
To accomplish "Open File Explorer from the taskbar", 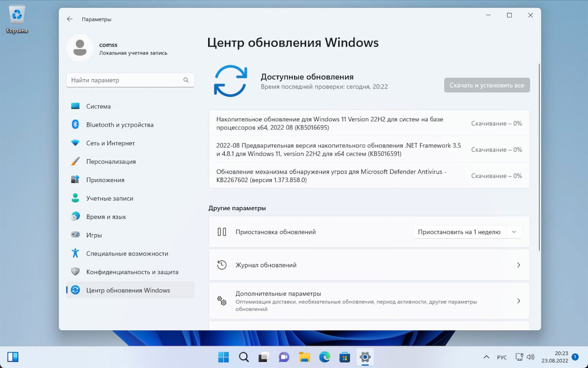I will click(x=304, y=357).
